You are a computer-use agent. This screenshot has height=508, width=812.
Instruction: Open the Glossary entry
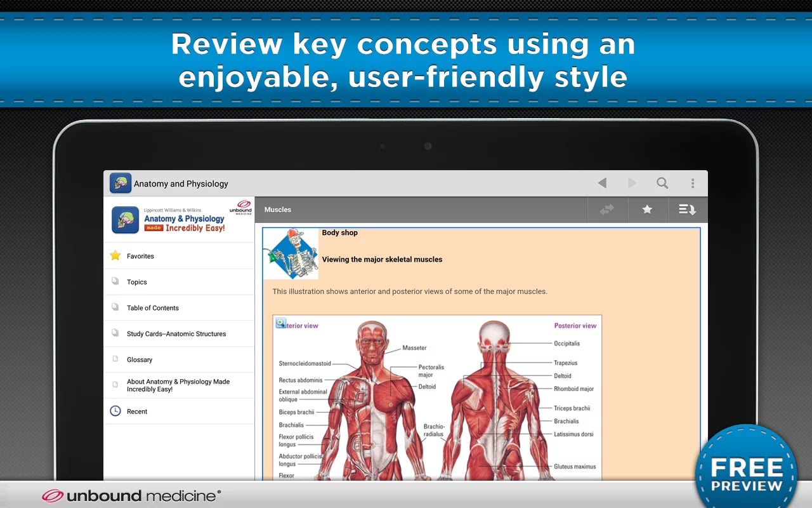coord(179,359)
